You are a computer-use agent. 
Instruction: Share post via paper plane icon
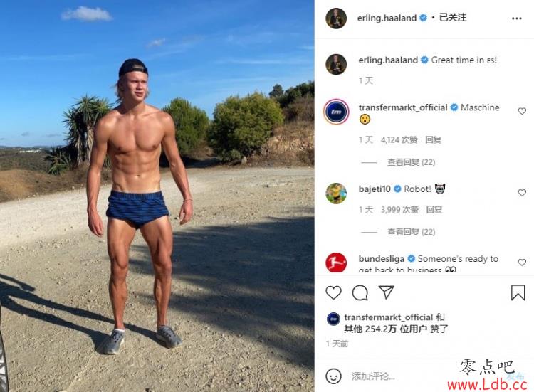386,292
